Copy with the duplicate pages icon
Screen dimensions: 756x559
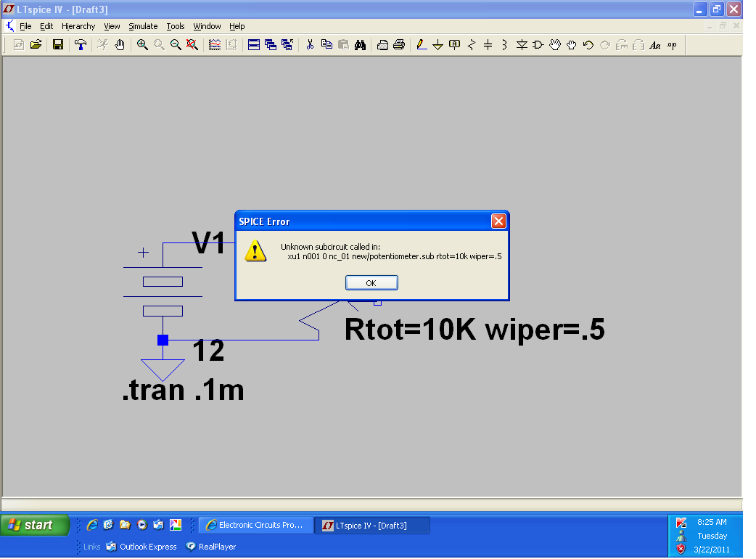[327, 45]
